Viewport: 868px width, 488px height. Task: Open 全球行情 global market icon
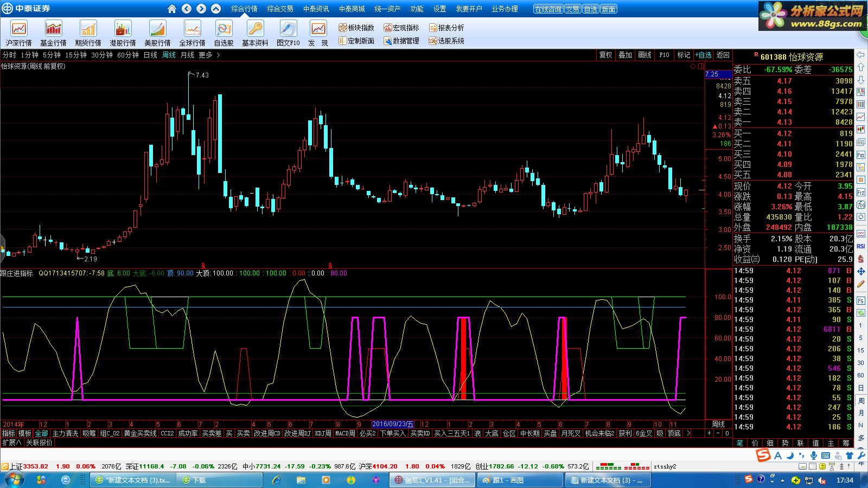pyautogui.click(x=192, y=34)
